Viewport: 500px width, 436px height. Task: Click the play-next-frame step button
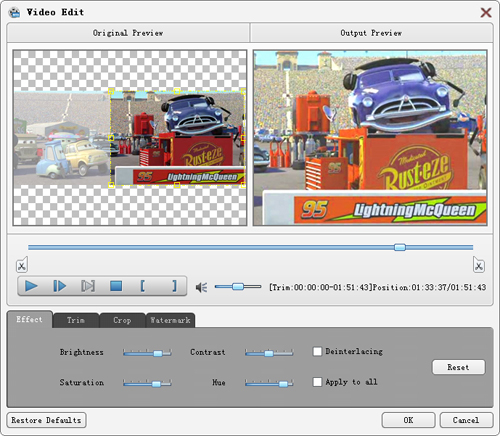[59, 286]
